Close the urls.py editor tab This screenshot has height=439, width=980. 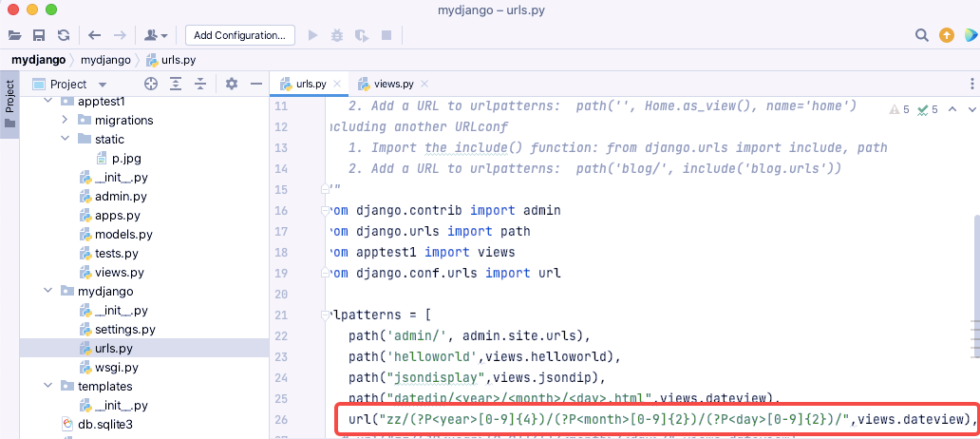tap(337, 84)
